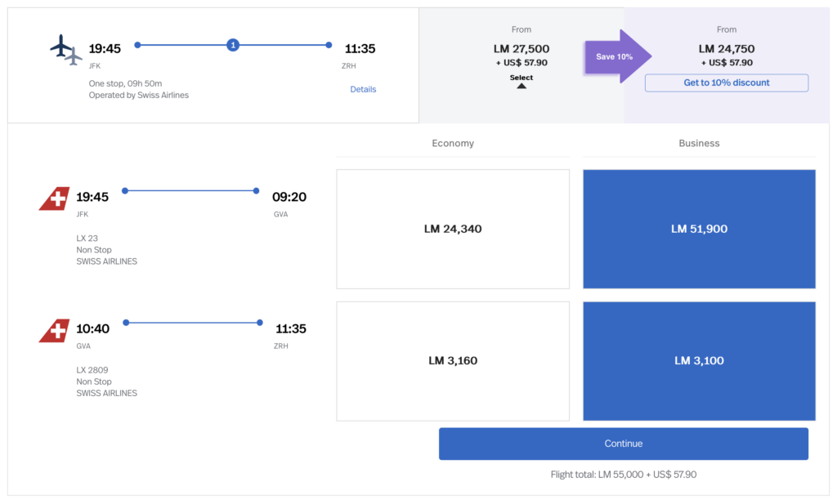
Task: Click the airplane icon beside the 19:45 departure
Action: click(x=65, y=49)
